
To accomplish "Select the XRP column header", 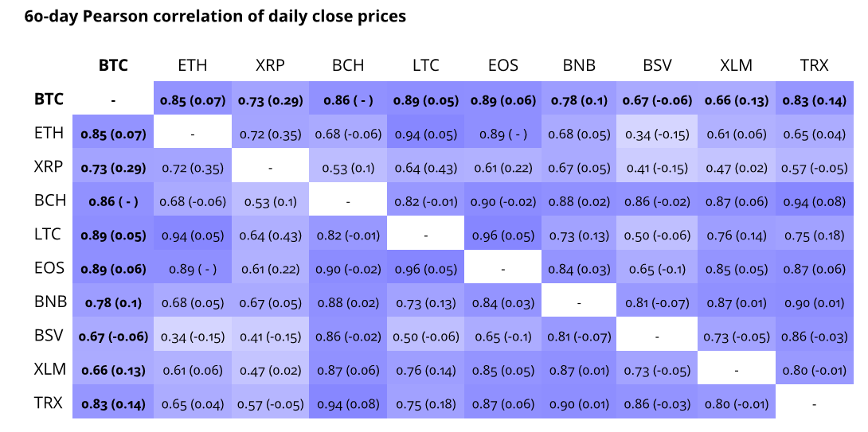I will (x=270, y=66).
